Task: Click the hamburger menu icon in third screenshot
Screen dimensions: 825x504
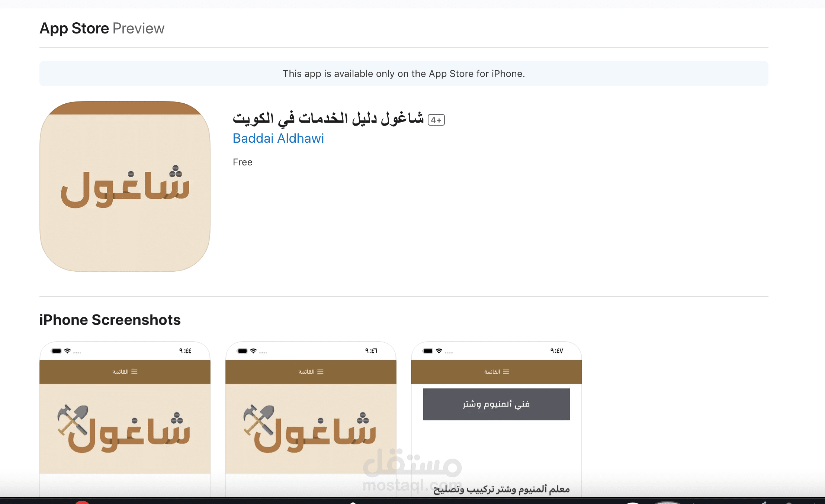Action: click(506, 372)
